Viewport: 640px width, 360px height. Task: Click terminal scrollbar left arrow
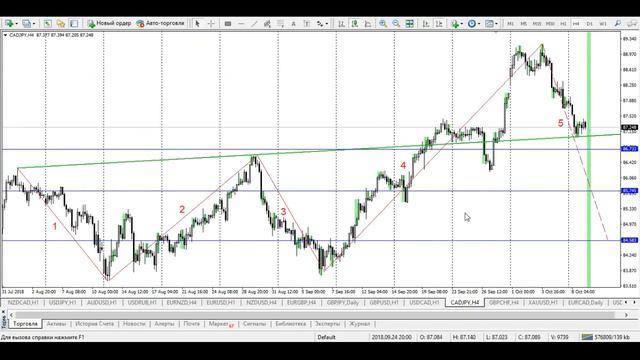click(x=11, y=315)
